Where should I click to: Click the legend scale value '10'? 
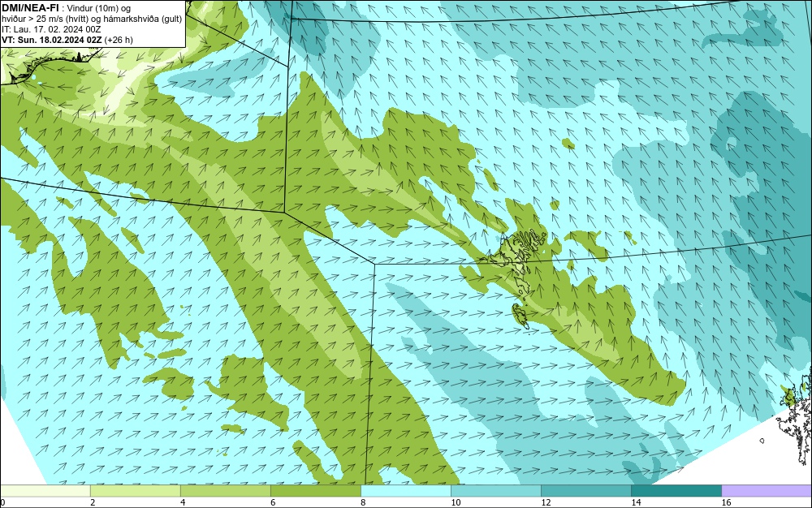[456, 502]
